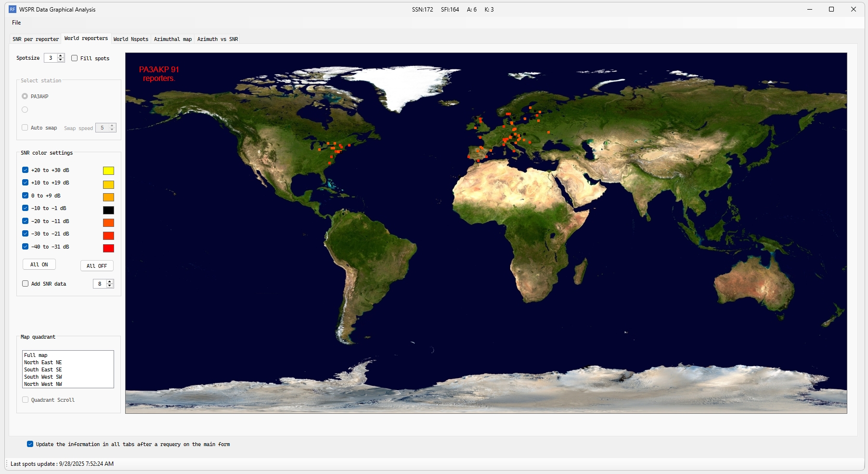Viewport: 868px width, 474px height.
Task: Click the WSPR app icon in title bar
Action: pos(13,9)
